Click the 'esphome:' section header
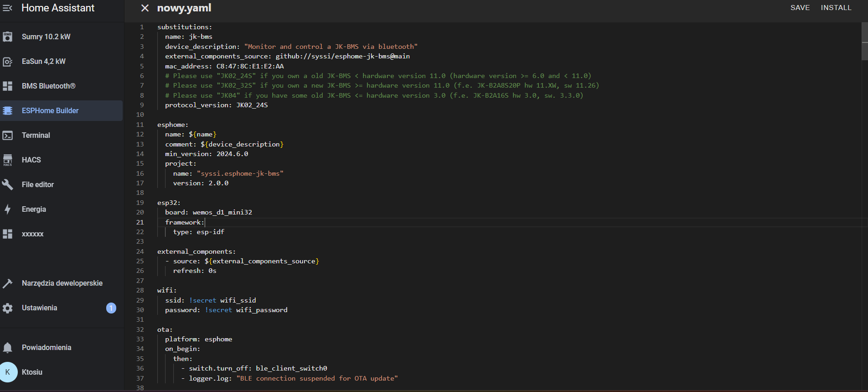The height and width of the screenshot is (392, 868). [173, 125]
